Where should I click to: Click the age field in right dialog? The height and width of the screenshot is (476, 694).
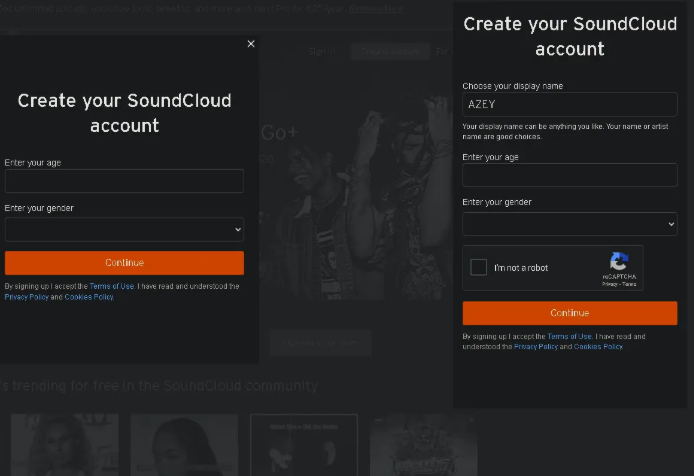(x=569, y=175)
